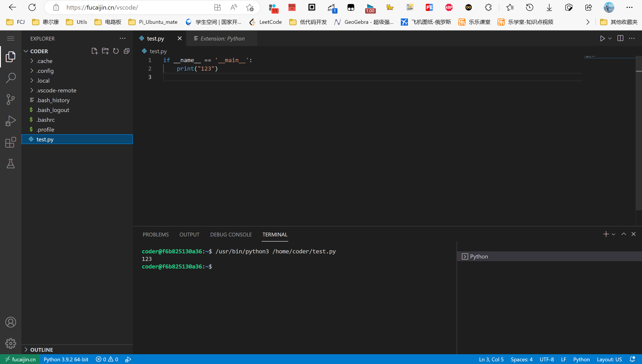
Task: Close the terminal panel
Action: point(633,234)
